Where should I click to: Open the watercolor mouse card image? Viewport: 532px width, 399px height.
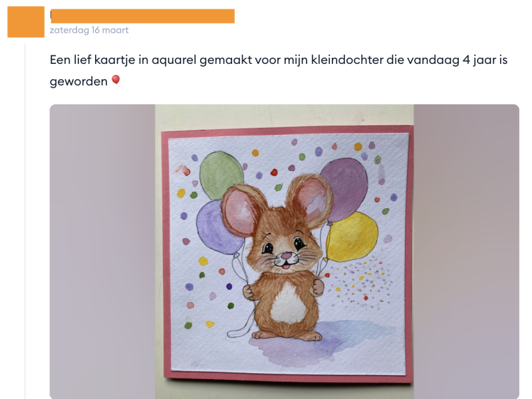pos(285,251)
